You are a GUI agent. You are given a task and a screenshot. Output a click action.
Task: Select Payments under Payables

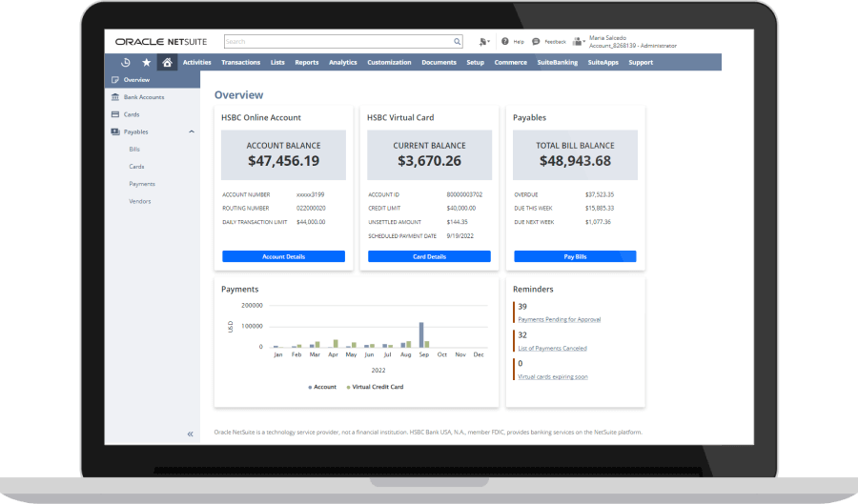tap(142, 184)
